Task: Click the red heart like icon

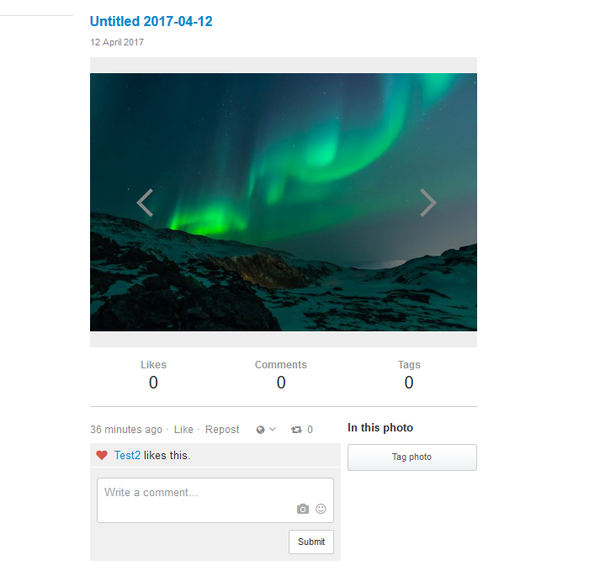Action: coord(102,455)
